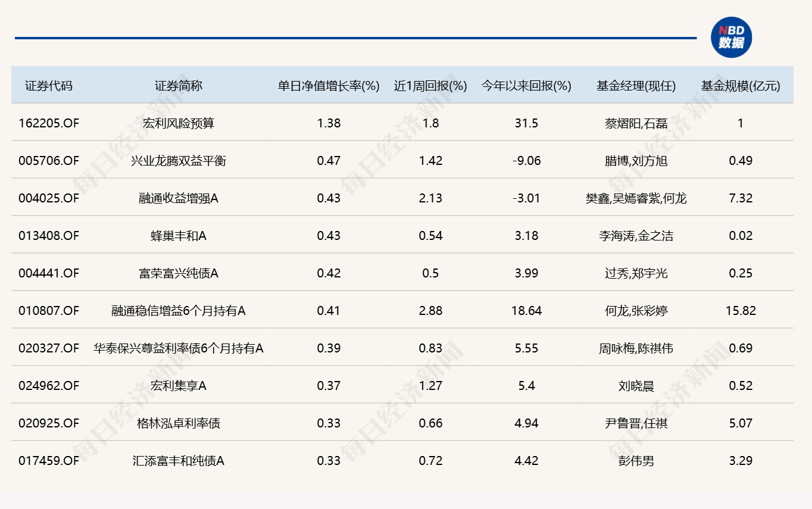Viewport: 812px width, 509px height.
Task: Click fund size value 0.69
Action: click(741, 348)
